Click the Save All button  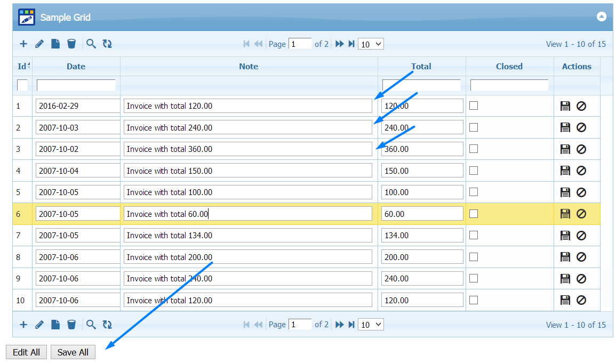[73, 352]
